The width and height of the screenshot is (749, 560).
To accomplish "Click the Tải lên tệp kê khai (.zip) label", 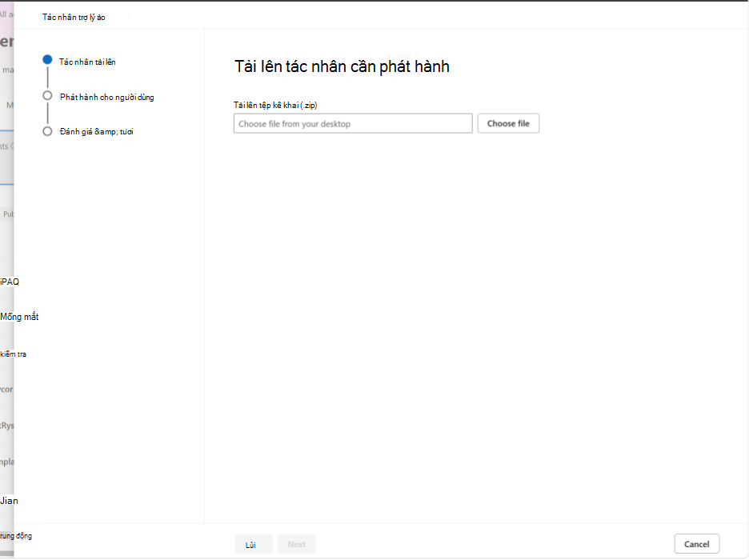I will coord(275,105).
